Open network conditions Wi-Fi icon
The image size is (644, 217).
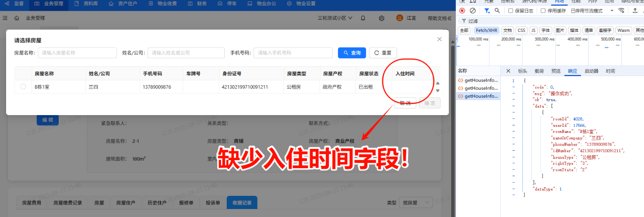coord(621,10)
